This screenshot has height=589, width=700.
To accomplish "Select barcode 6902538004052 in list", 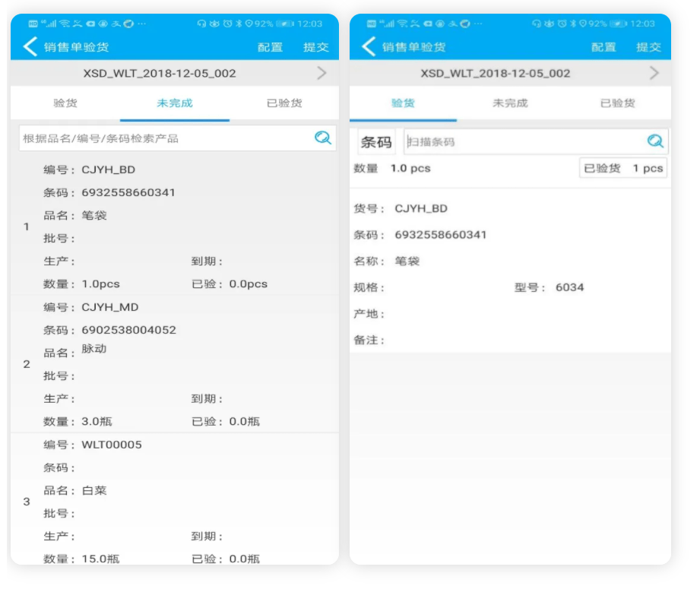I will [x=128, y=330].
